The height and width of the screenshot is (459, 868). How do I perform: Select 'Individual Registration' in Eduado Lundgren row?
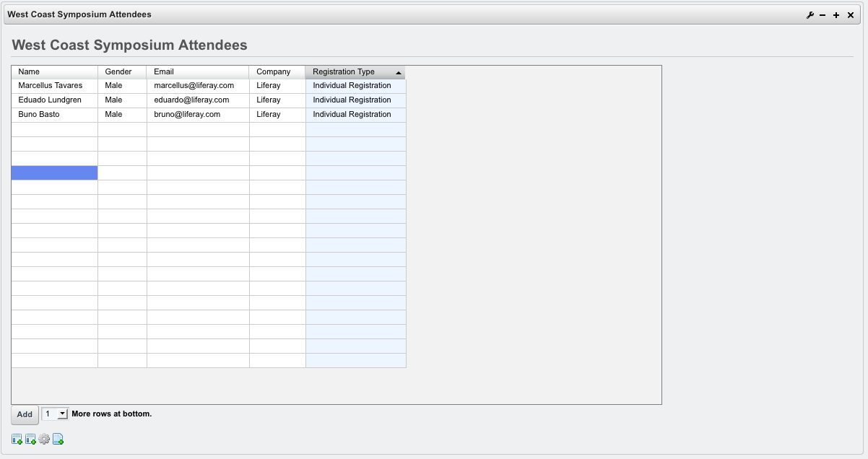coord(356,100)
